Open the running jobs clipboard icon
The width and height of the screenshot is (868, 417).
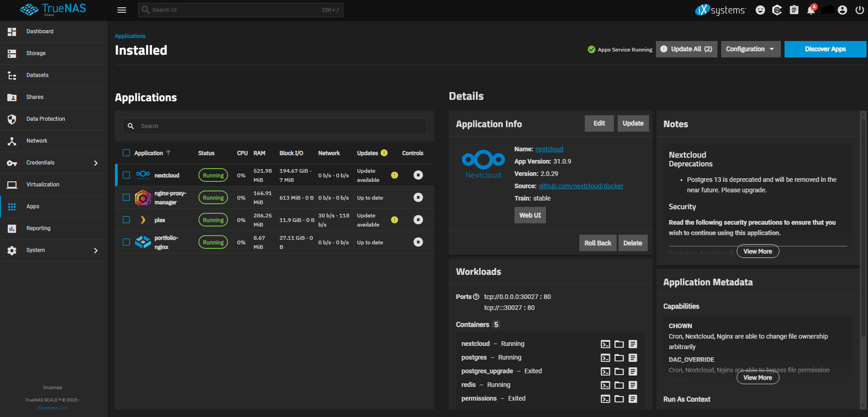(794, 10)
